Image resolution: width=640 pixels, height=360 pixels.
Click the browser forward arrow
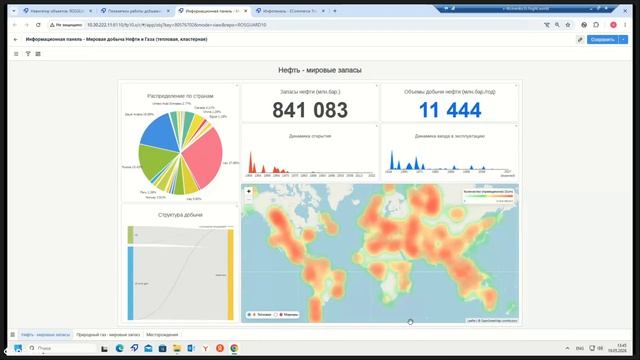point(27,25)
